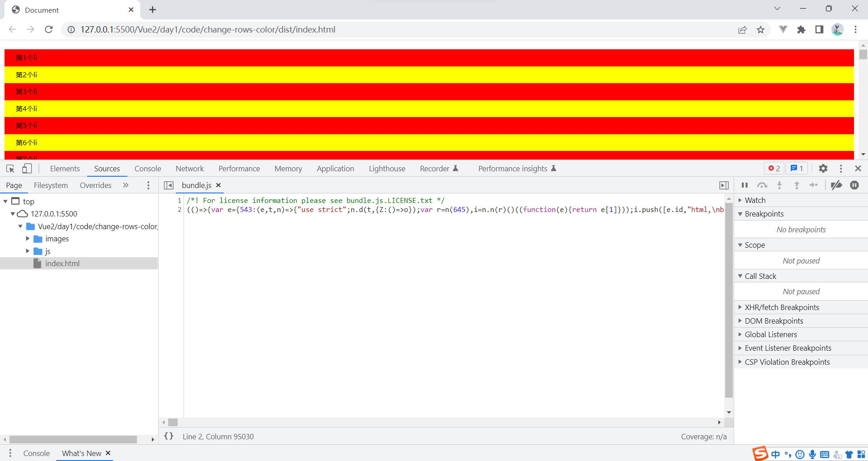Screen dimensions: 868x461
Task: Toggle the device toolbar
Action: pyautogui.click(x=27, y=169)
